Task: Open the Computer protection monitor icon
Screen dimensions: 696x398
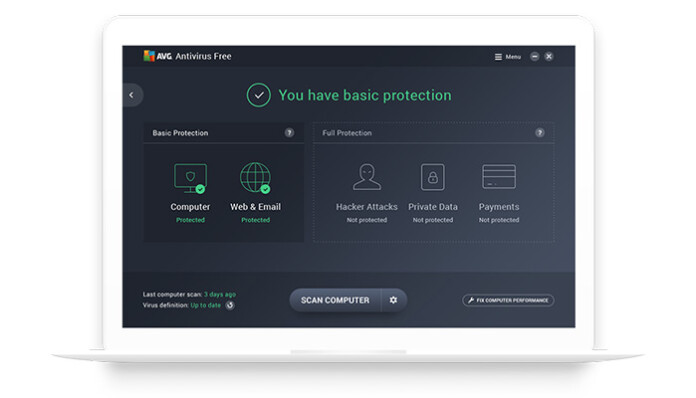Action: [x=190, y=178]
